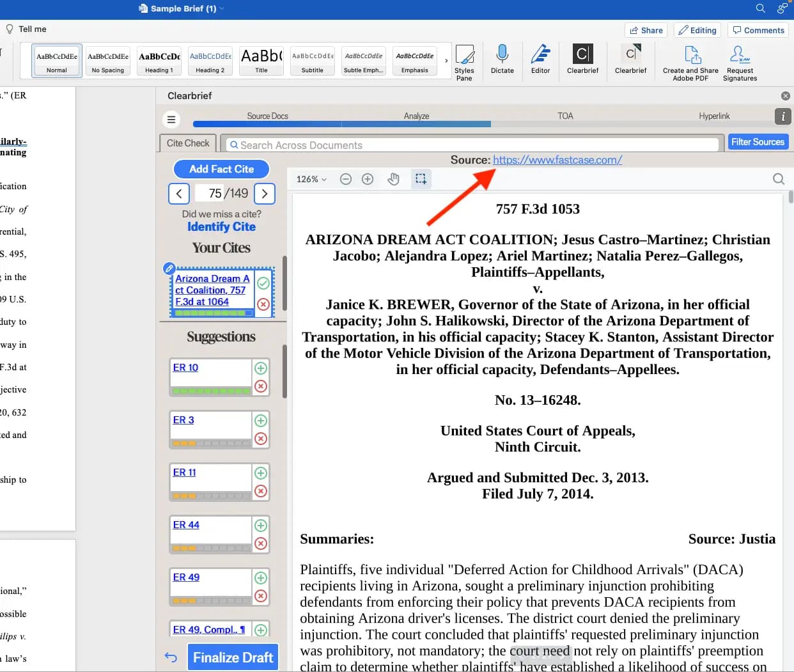Image resolution: width=794 pixels, height=672 pixels.
Task: Open the Editor pane from the ribbon
Action: tap(541, 61)
